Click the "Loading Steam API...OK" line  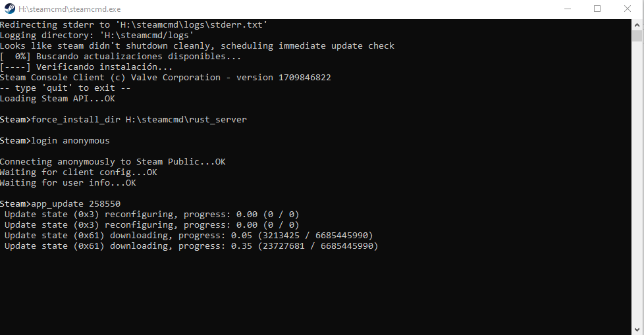point(57,99)
